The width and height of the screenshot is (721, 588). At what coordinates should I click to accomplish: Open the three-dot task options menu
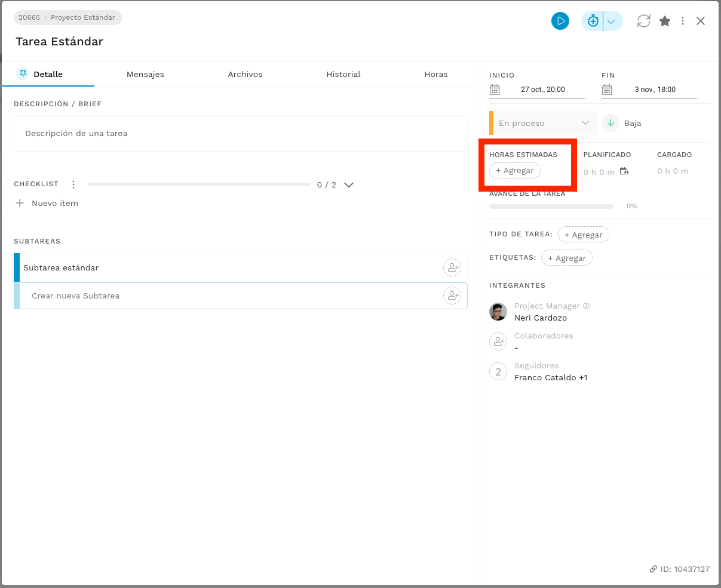683,21
